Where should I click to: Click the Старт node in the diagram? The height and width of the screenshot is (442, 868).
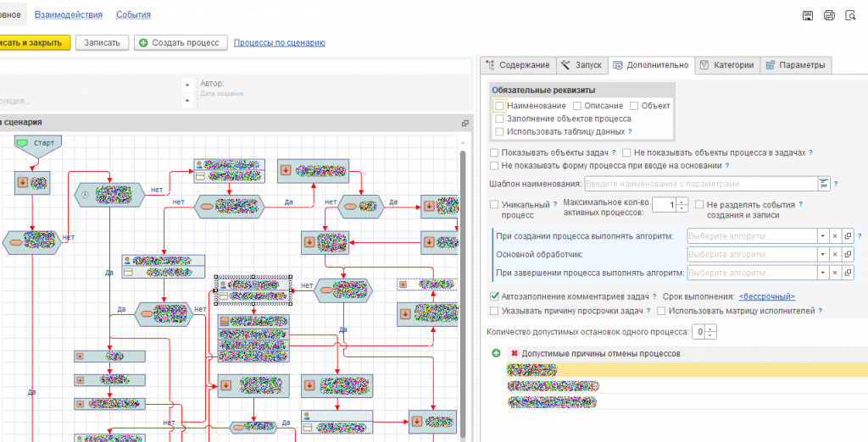pos(36,143)
